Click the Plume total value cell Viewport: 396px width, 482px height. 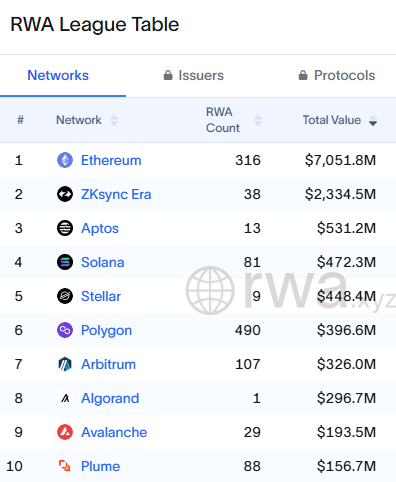(x=346, y=466)
